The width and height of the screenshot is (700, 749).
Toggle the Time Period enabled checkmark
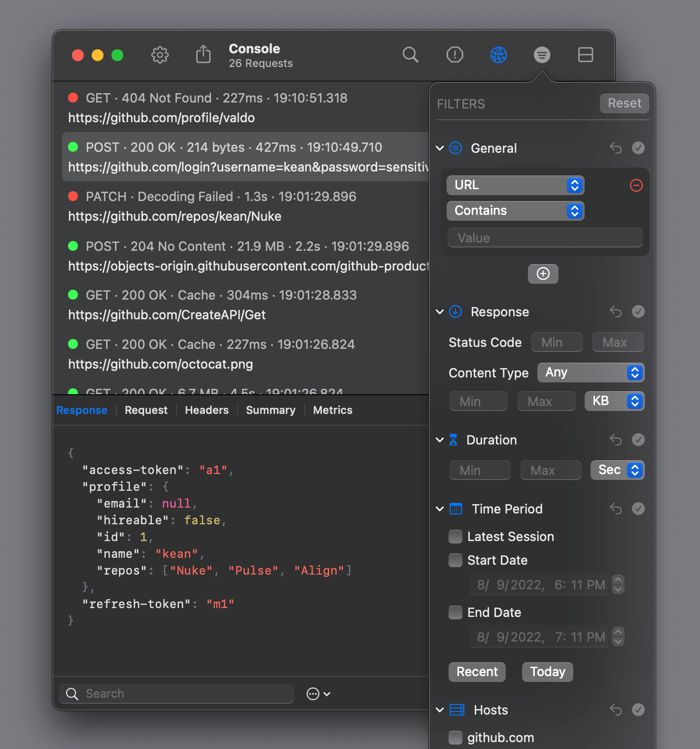point(638,509)
